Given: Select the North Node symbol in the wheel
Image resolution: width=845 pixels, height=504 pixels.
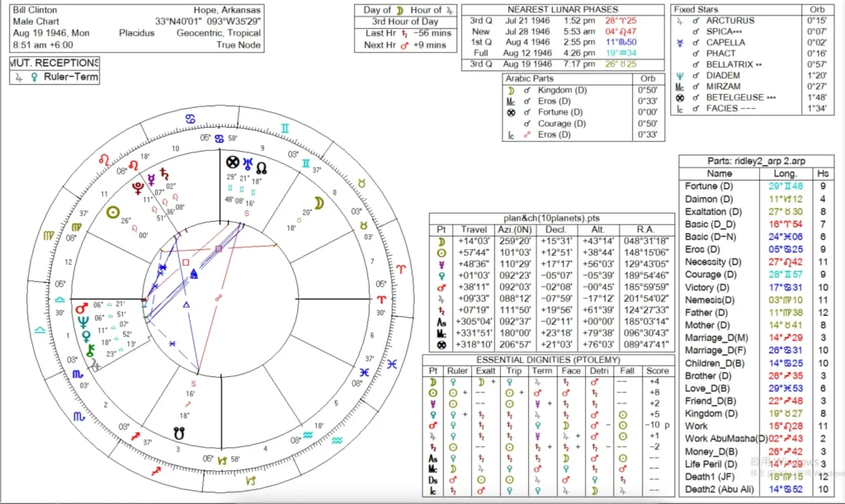Looking at the screenshot, I should 260,163.
